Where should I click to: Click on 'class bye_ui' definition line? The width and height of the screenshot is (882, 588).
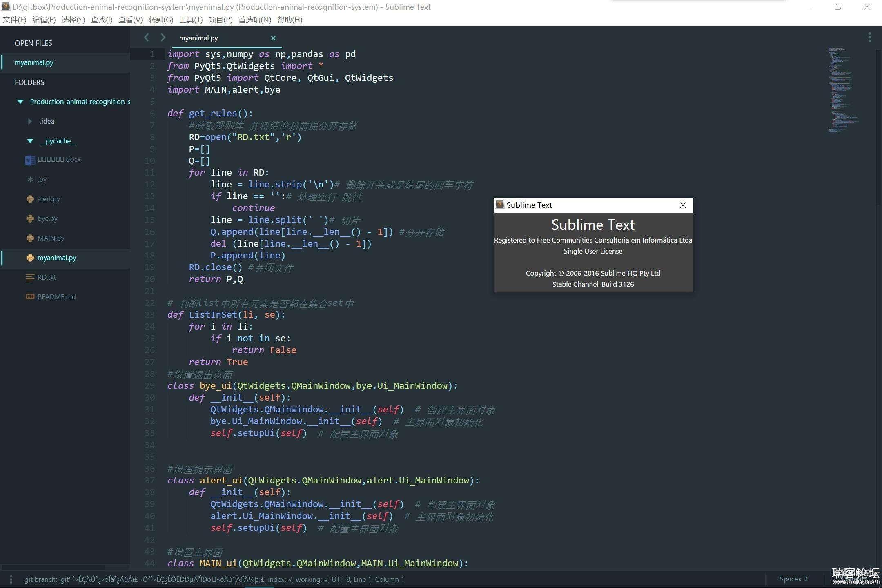[312, 385]
